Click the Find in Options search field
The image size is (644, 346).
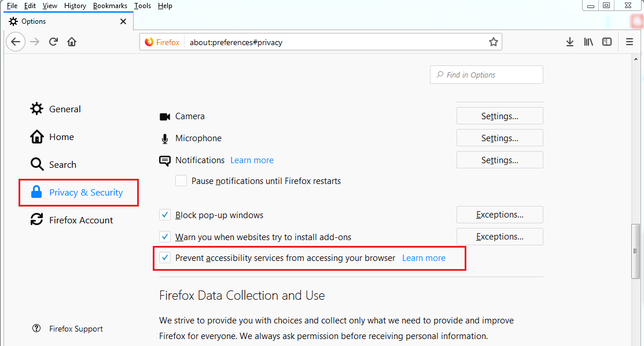486,75
